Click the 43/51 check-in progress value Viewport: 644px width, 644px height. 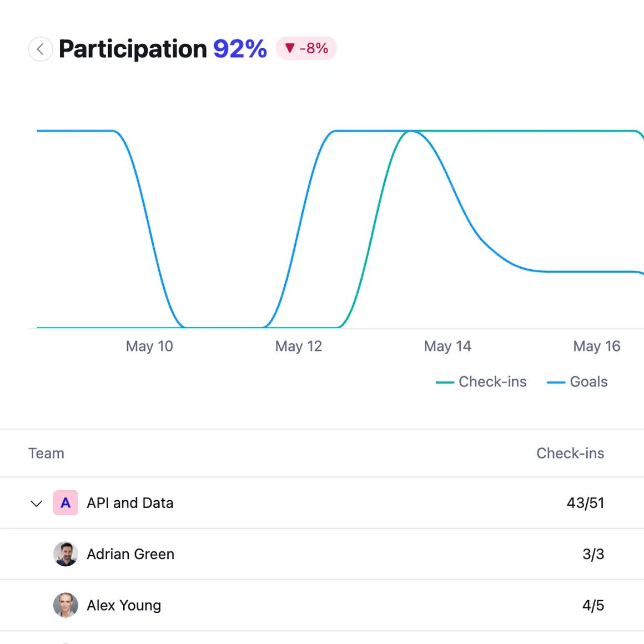point(585,503)
